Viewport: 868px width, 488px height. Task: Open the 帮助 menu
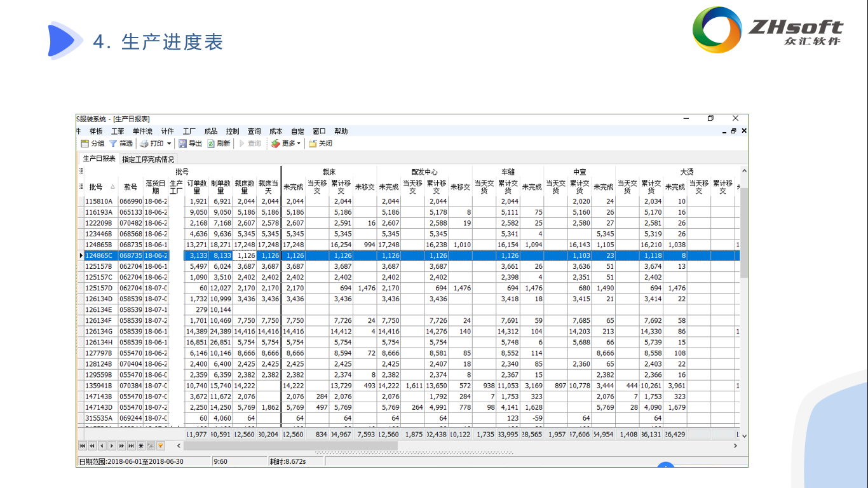341,132
